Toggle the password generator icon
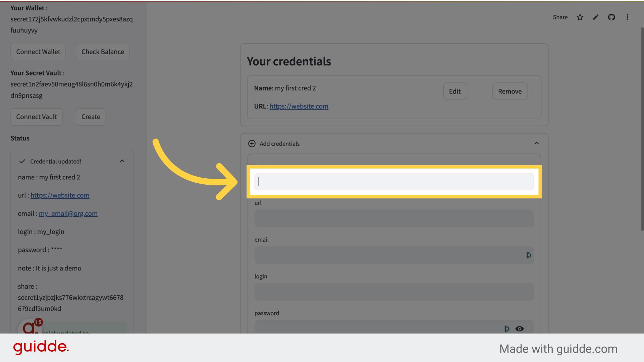This screenshot has width=644, height=362. click(506, 329)
